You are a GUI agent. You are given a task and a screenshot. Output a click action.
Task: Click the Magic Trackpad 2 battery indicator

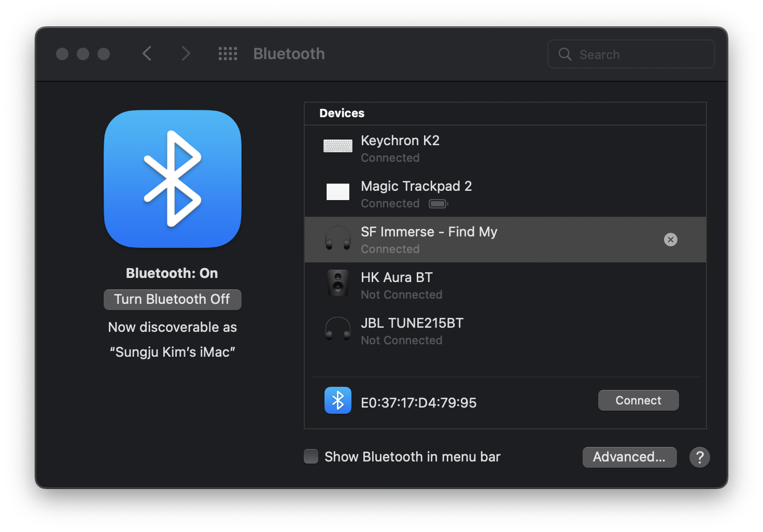pos(438,204)
